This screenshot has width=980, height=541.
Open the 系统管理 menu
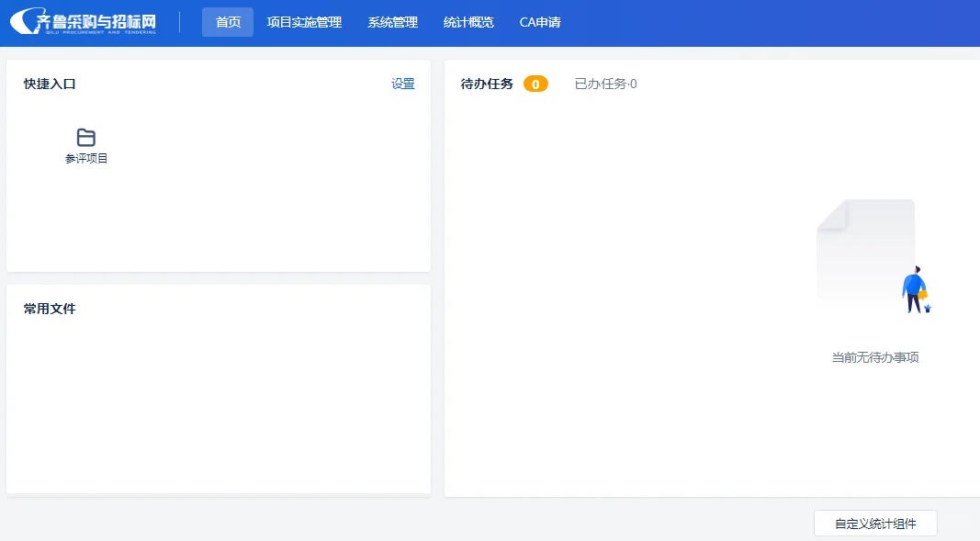coord(391,22)
